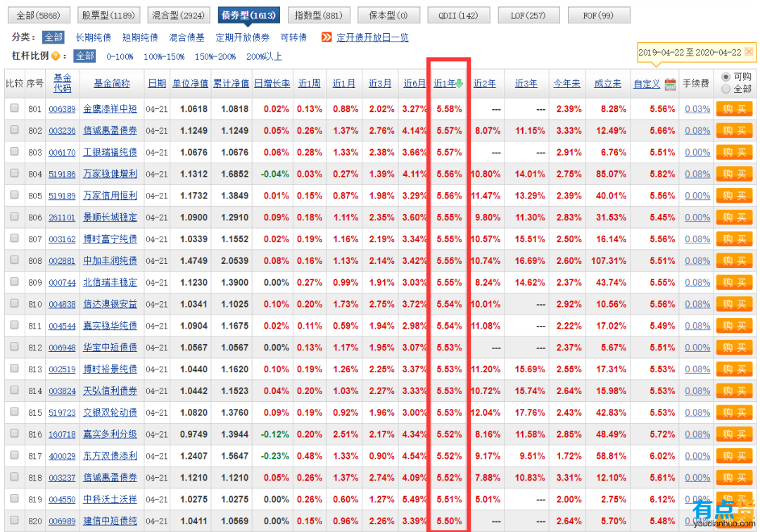Filter category by 定期开放债券
Screen dimensions: 760x532
(242, 37)
